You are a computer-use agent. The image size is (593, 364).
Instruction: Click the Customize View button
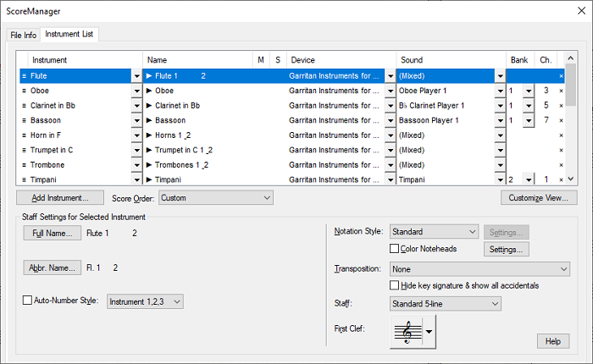point(539,198)
